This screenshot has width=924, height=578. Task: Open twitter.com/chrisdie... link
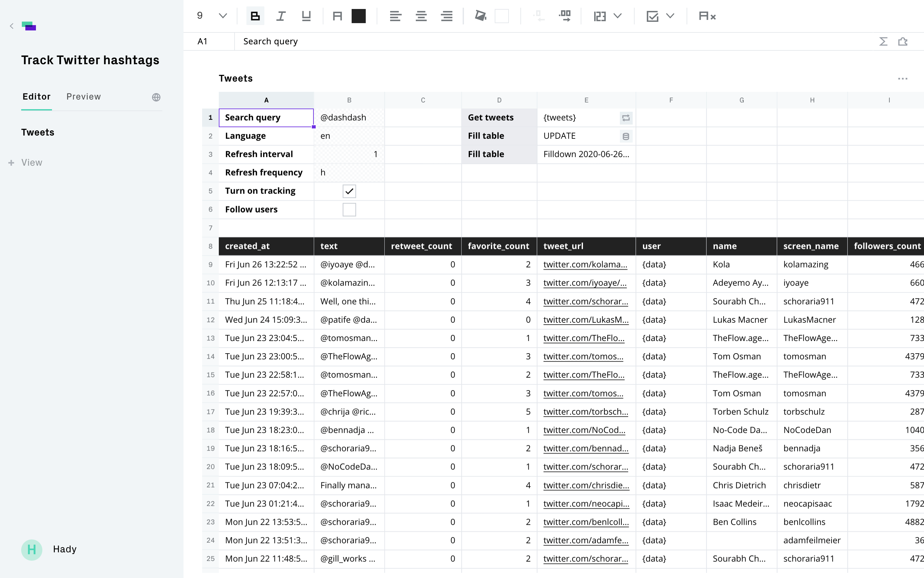pos(586,485)
